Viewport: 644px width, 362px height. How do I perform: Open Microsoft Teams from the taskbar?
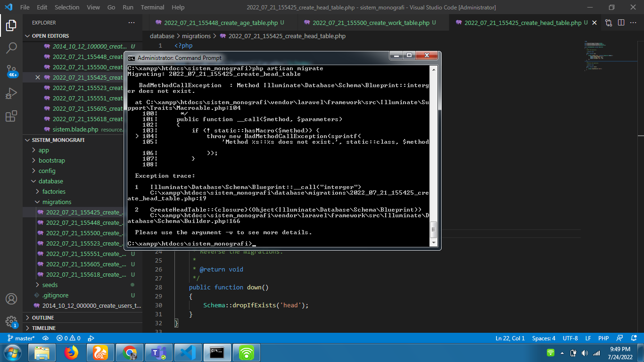[159, 353]
